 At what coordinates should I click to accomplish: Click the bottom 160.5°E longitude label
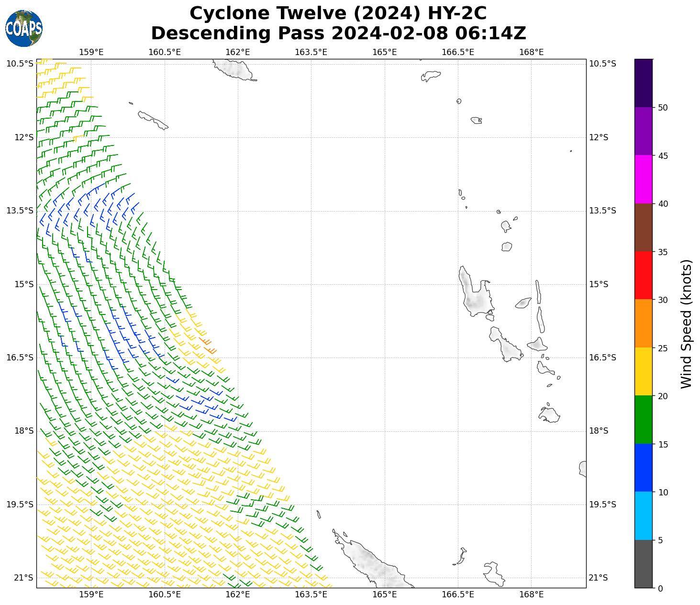click(x=165, y=594)
